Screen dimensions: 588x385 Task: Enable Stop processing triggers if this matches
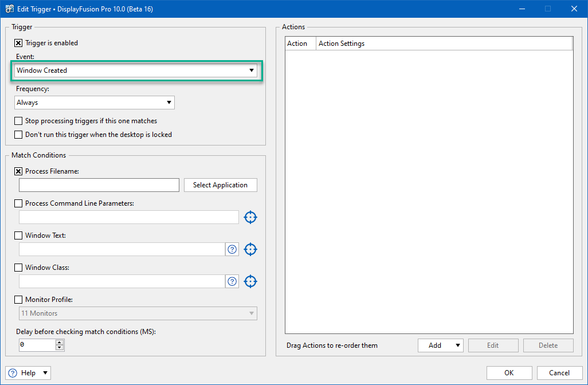[x=19, y=121]
